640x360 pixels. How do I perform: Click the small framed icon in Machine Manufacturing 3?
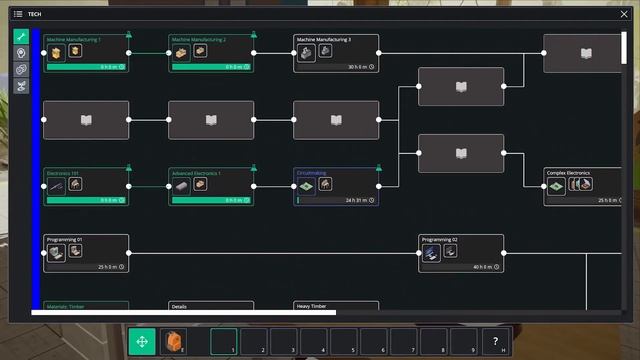(325, 51)
